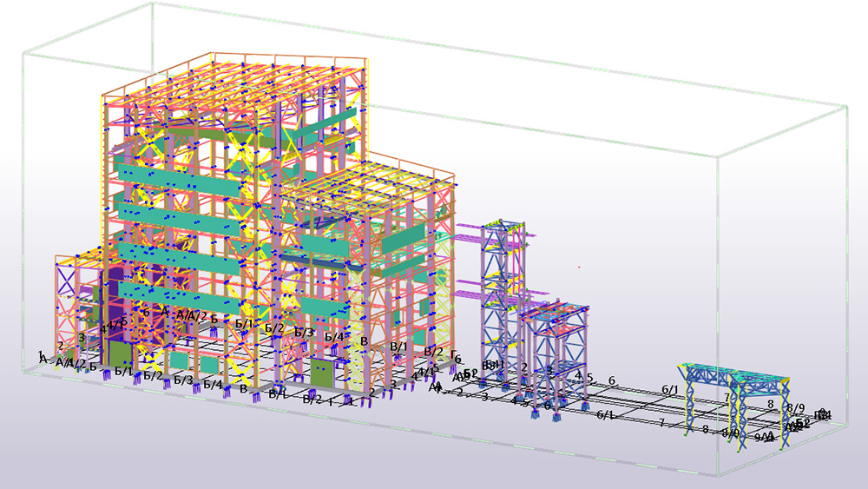Click the Г grid label near building corner
The width and height of the screenshot is (868, 489).
[x=453, y=357]
